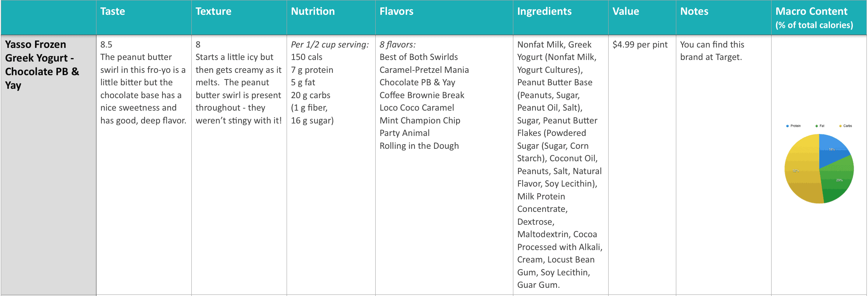Screen dimensions: 868x296
Task: Click the blue Protein legend dot
Action: [787, 126]
